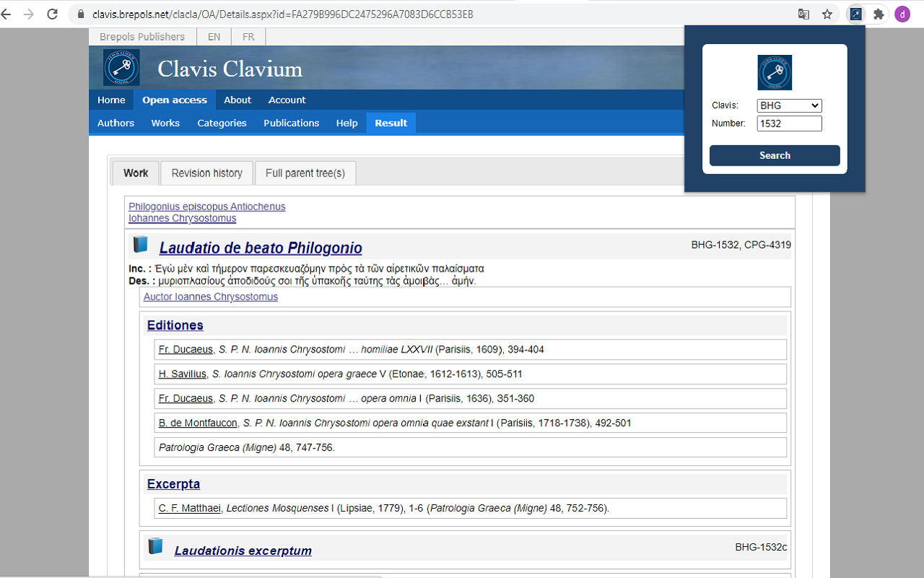The height and width of the screenshot is (578, 924).
Task: Open the C. F. Matthaei link
Action: tap(190, 509)
